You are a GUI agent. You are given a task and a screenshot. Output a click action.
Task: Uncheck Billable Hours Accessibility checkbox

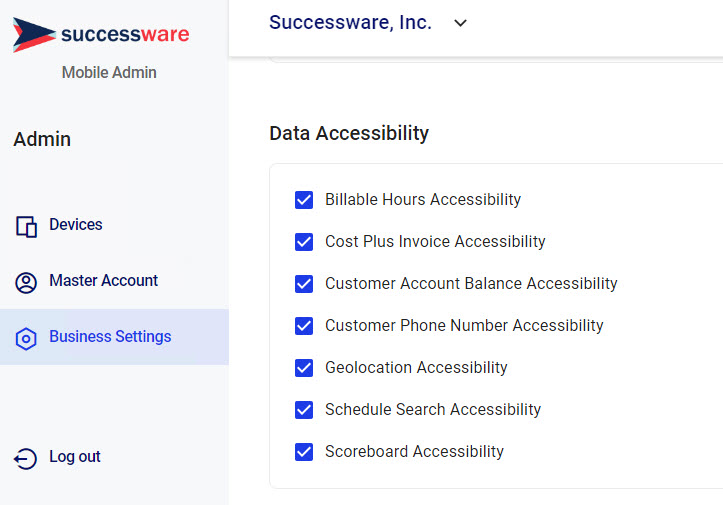(304, 200)
